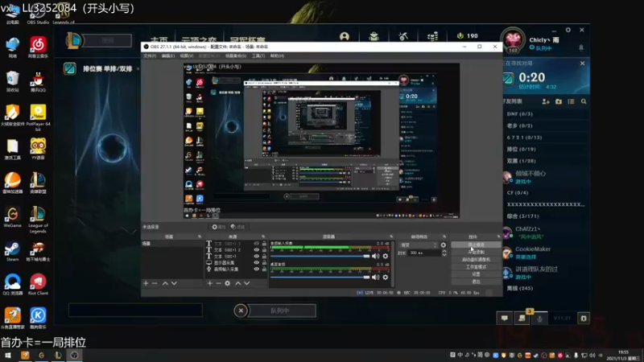The height and width of the screenshot is (362, 644).
Task: Click the OBS settings button in controls panel
Action: pyautogui.click(x=476, y=274)
